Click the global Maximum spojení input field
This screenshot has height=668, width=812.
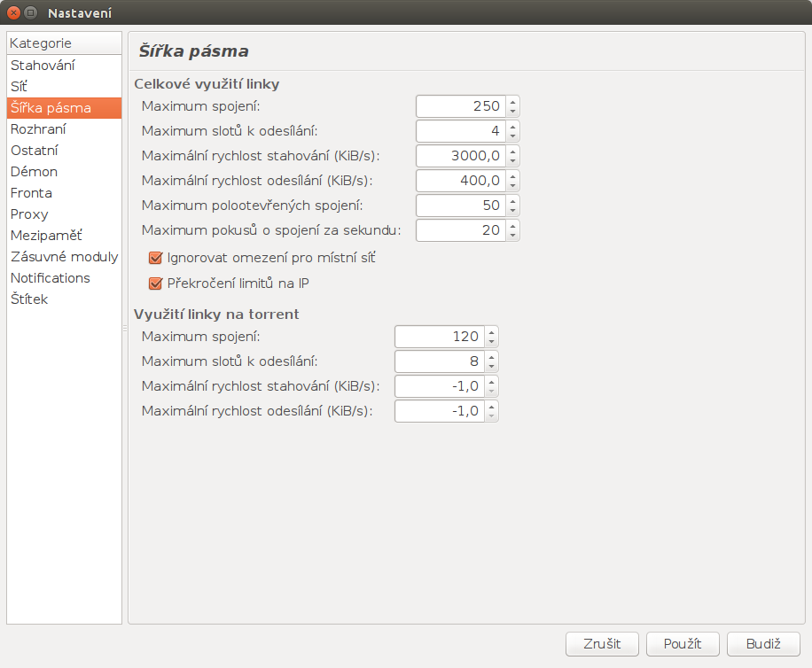pos(460,106)
